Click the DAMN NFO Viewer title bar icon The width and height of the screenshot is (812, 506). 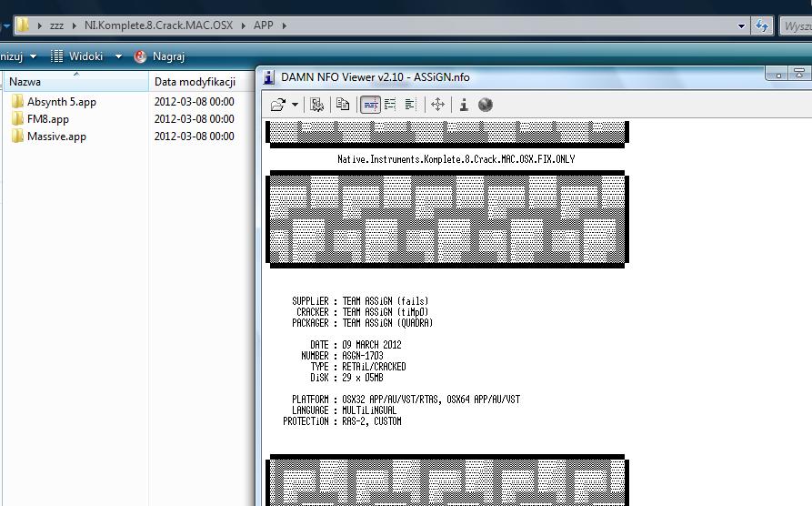pyautogui.click(x=269, y=77)
